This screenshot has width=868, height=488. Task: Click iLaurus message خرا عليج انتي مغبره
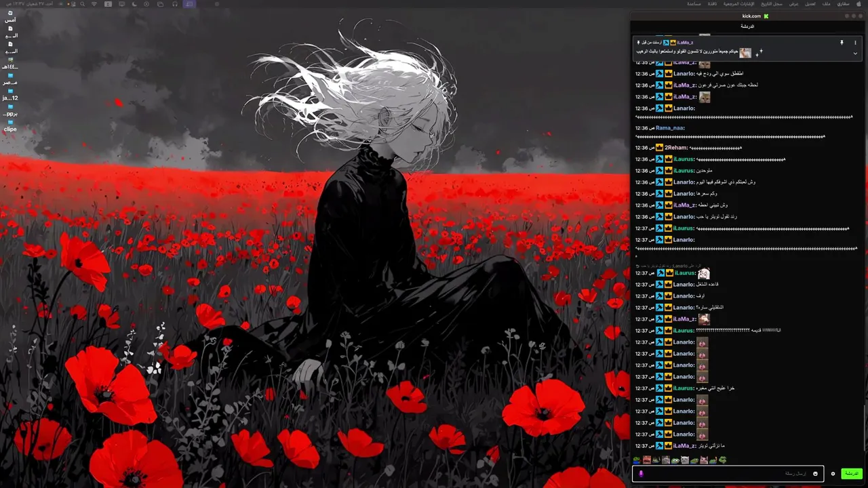tap(715, 388)
